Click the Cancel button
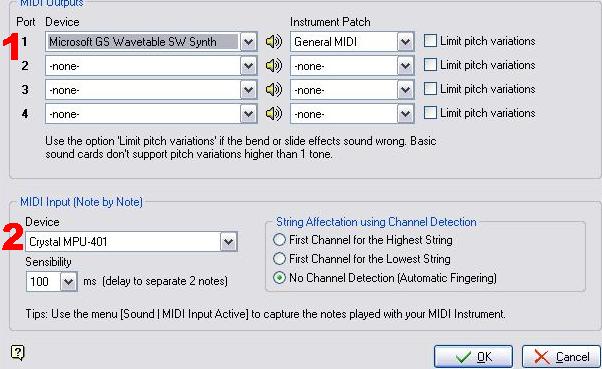Viewport: 602px width, 369px height. (561, 357)
